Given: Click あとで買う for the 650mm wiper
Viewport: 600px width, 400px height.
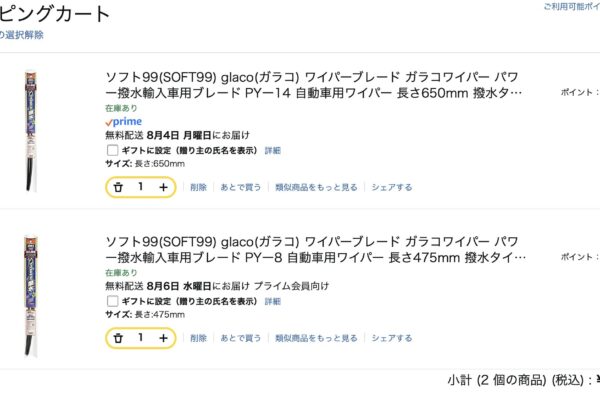Looking at the screenshot, I should click(x=241, y=187).
